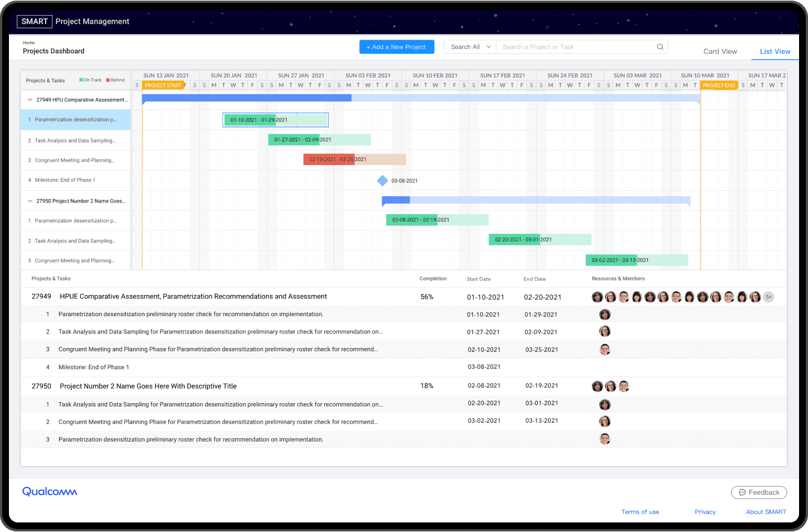Click first member avatar of project 27949
The height and width of the screenshot is (532, 808).
tap(597, 297)
